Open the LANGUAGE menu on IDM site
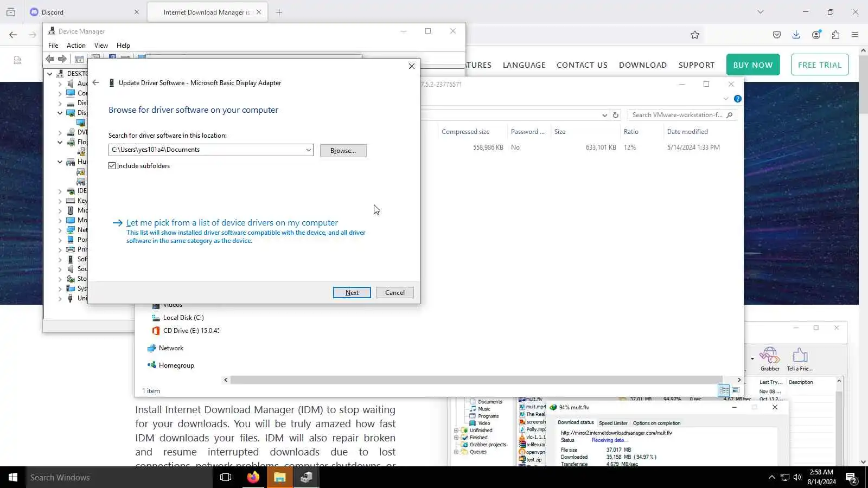This screenshot has height=488, width=868. (524, 65)
